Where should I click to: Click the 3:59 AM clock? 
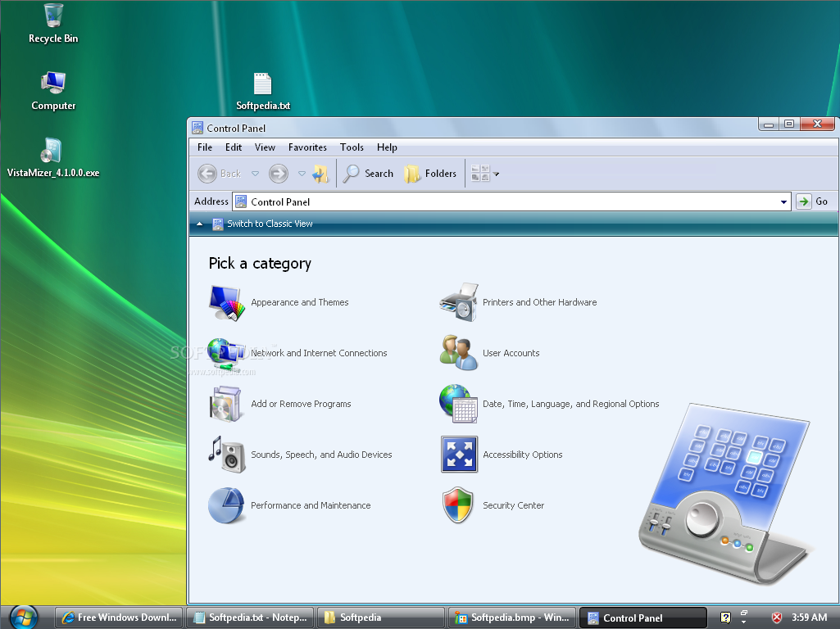click(809, 618)
